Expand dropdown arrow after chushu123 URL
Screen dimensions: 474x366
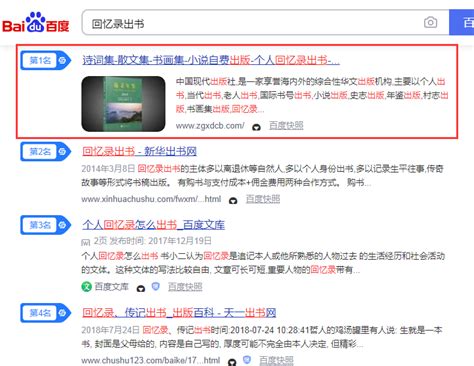click(232, 362)
